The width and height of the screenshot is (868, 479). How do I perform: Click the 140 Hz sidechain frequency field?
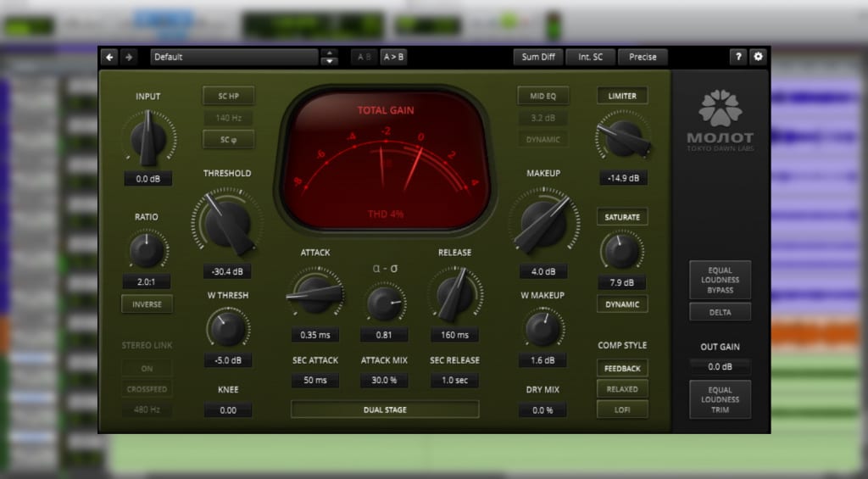pyautogui.click(x=228, y=117)
